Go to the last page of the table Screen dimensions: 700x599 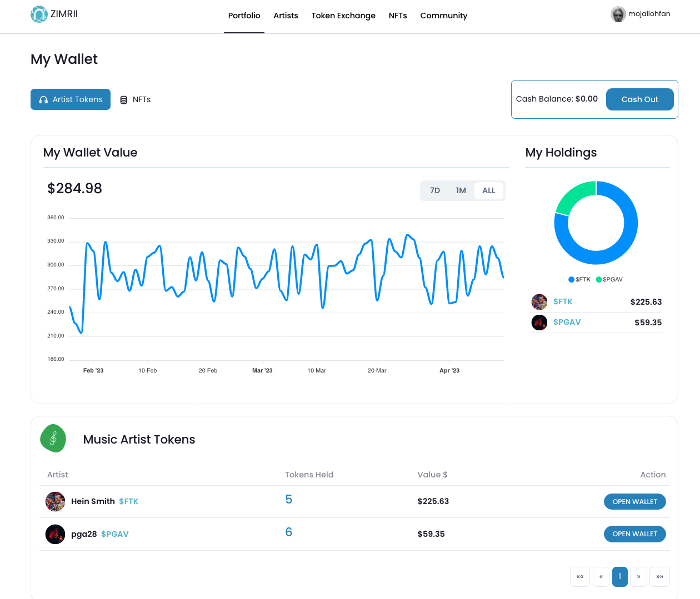(x=659, y=577)
